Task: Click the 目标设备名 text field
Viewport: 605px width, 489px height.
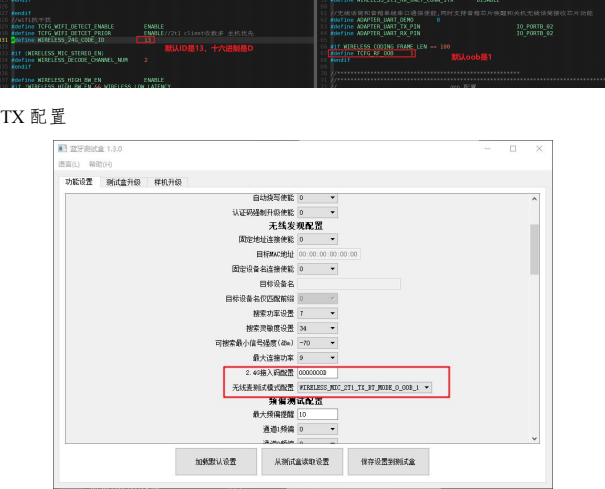Action: click(x=349, y=284)
